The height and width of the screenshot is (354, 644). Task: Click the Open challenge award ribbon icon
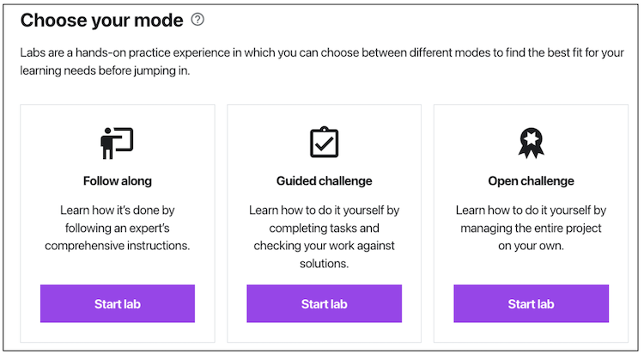pyautogui.click(x=531, y=143)
